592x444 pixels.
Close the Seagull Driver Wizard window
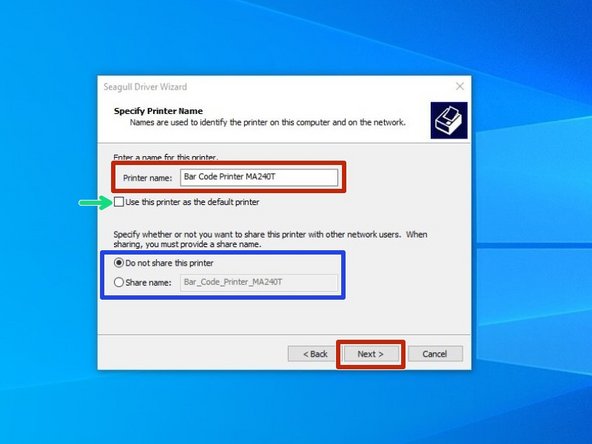tap(459, 86)
